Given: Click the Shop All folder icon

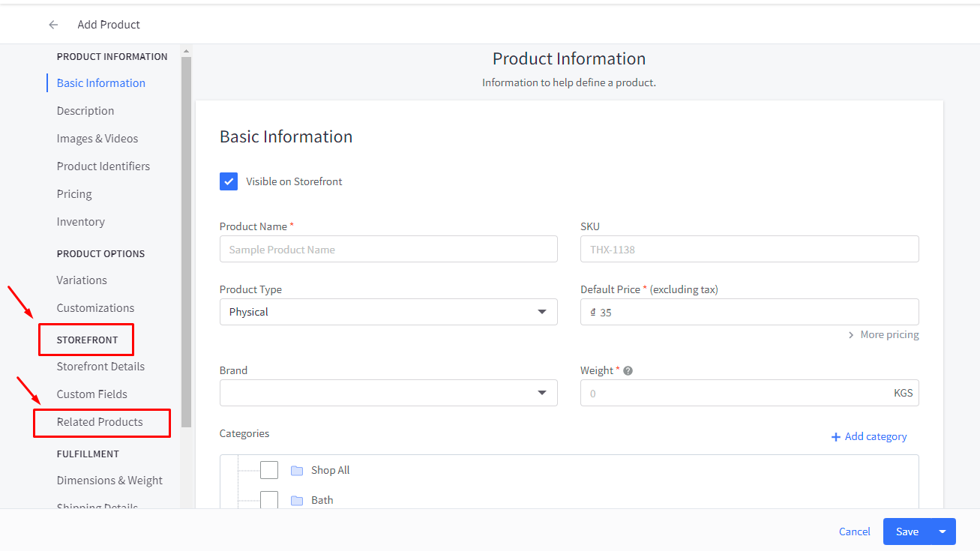Looking at the screenshot, I should (297, 471).
